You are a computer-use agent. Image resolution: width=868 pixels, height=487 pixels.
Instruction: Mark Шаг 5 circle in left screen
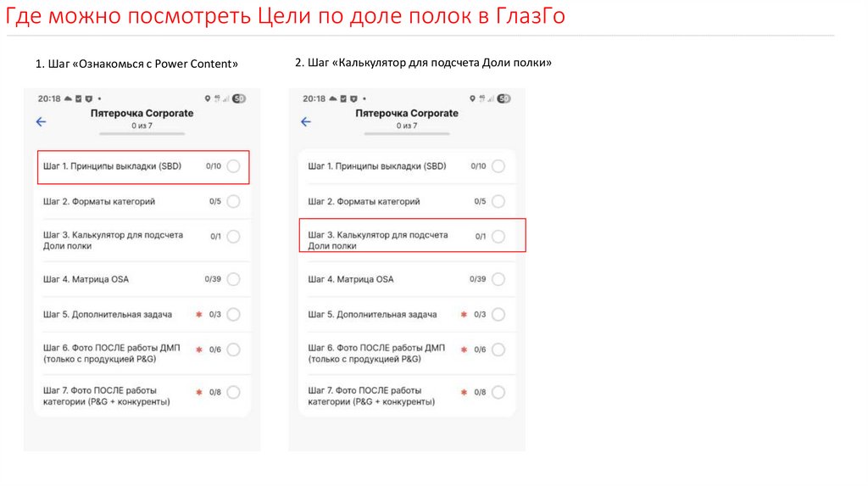234,314
